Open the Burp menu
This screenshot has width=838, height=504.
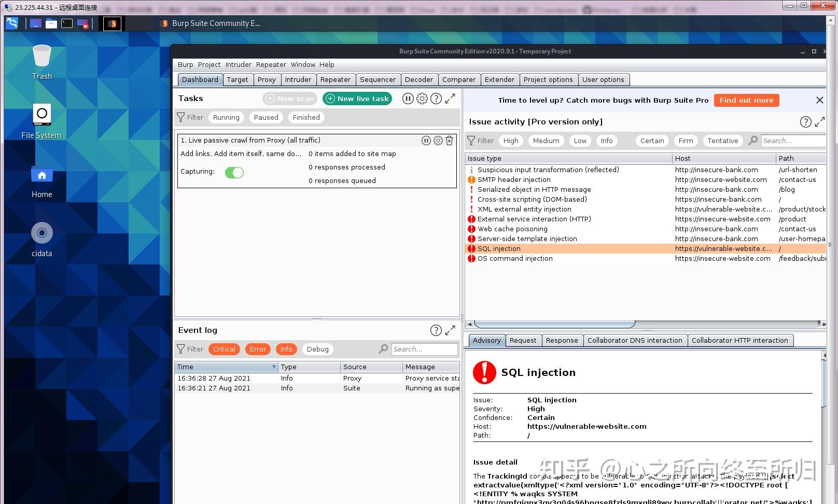tap(185, 65)
